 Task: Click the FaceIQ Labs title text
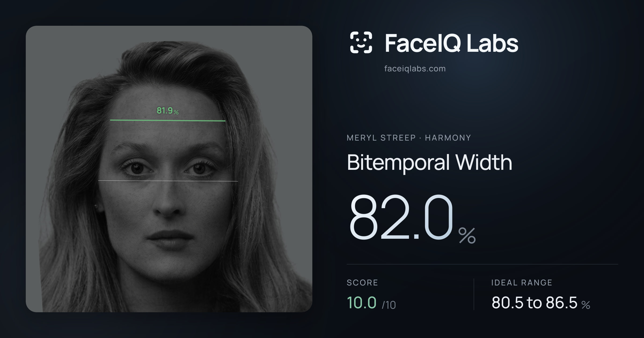pyautogui.click(x=451, y=43)
